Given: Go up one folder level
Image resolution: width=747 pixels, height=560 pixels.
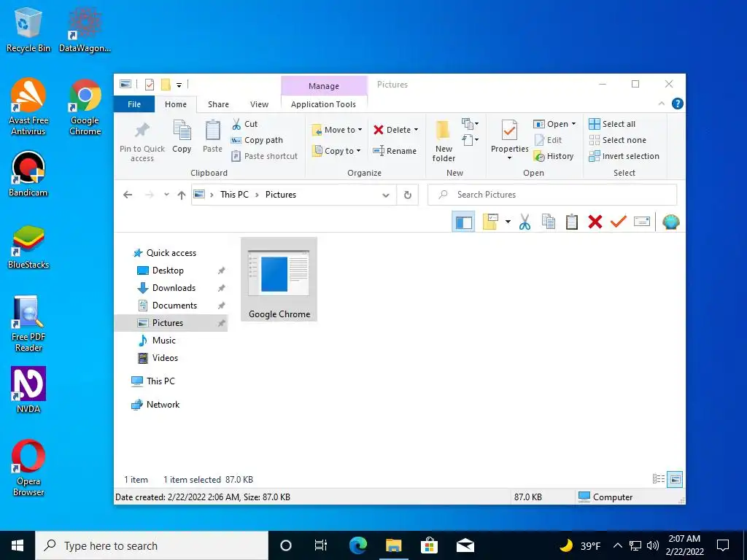Looking at the screenshot, I should tap(182, 195).
